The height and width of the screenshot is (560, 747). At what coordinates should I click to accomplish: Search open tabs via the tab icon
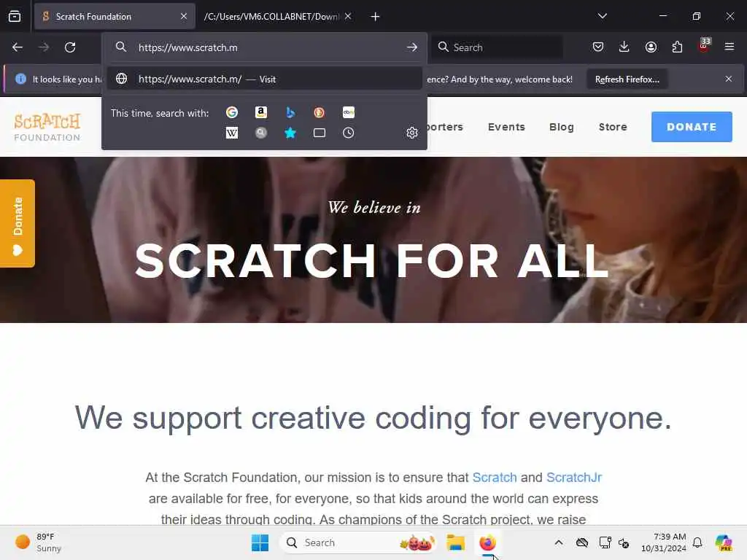click(320, 133)
